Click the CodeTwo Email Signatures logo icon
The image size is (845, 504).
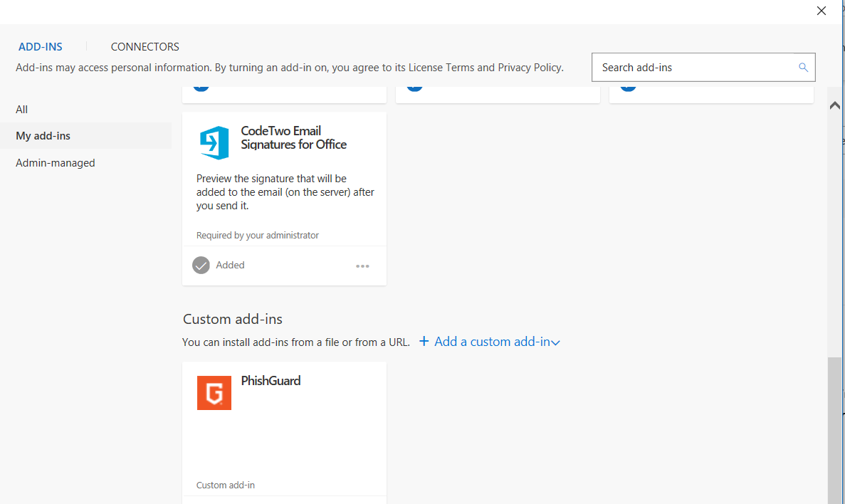pyautogui.click(x=214, y=142)
